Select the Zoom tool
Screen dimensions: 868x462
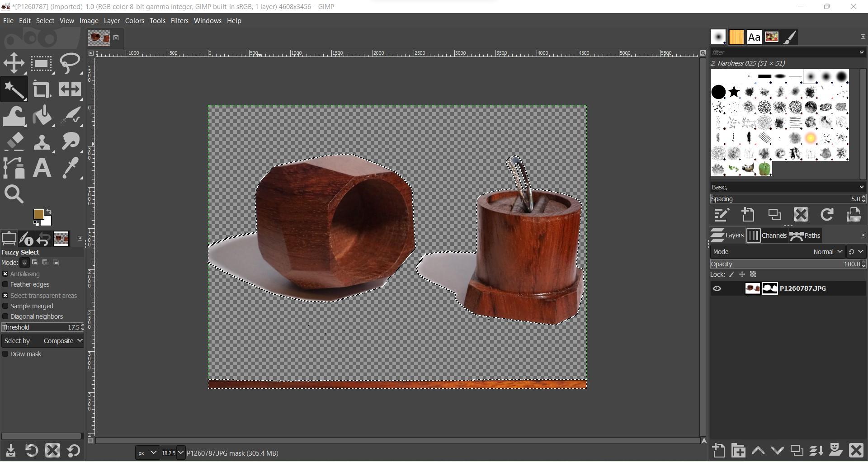(x=14, y=194)
